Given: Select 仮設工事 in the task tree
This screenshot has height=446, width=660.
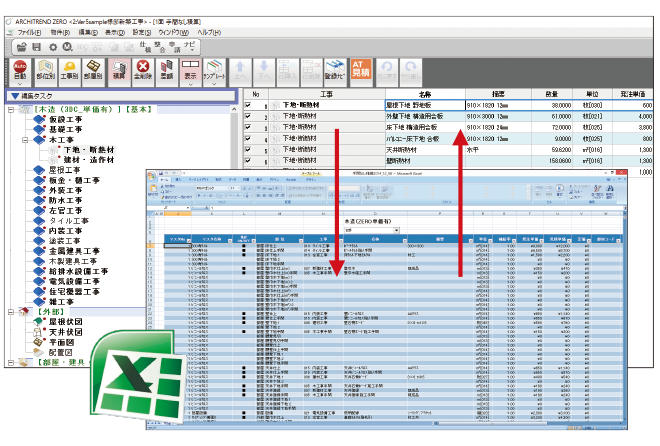Looking at the screenshot, I should (x=66, y=119).
